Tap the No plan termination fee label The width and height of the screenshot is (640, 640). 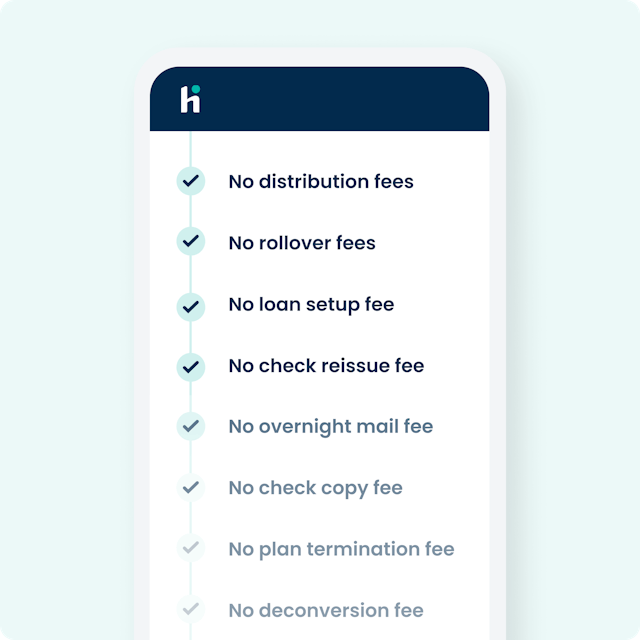[341, 549]
